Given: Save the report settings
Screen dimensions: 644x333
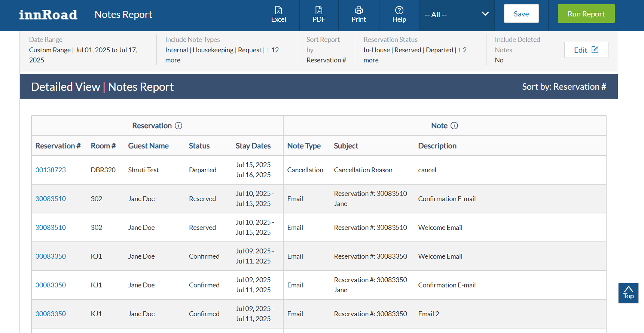Looking at the screenshot, I should 521,14.
